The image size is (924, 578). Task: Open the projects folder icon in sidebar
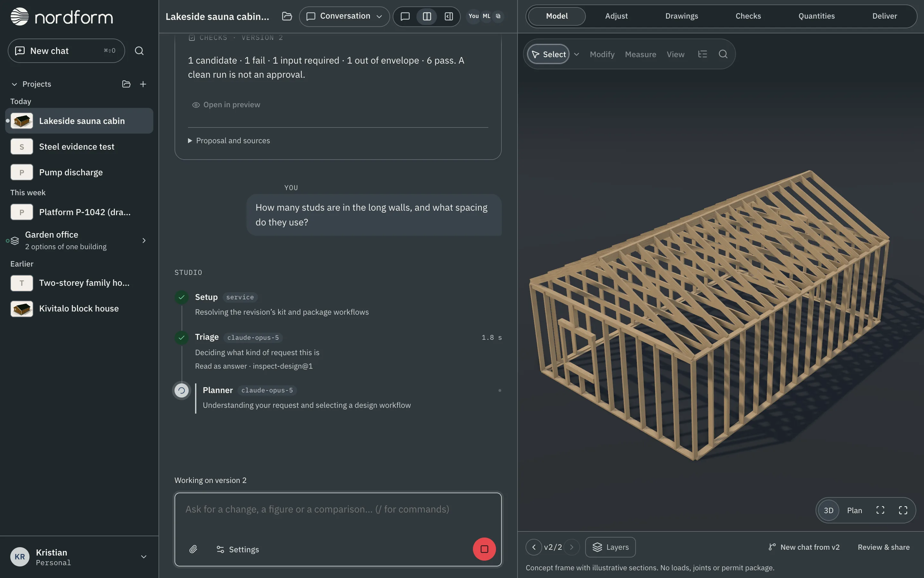click(x=126, y=84)
